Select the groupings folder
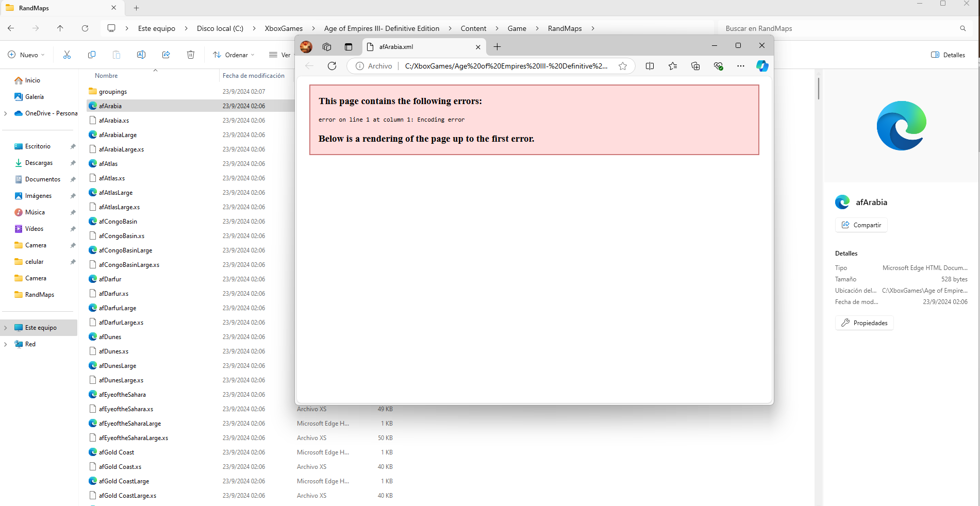Viewport: 980px width, 506px height. tap(113, 92)
